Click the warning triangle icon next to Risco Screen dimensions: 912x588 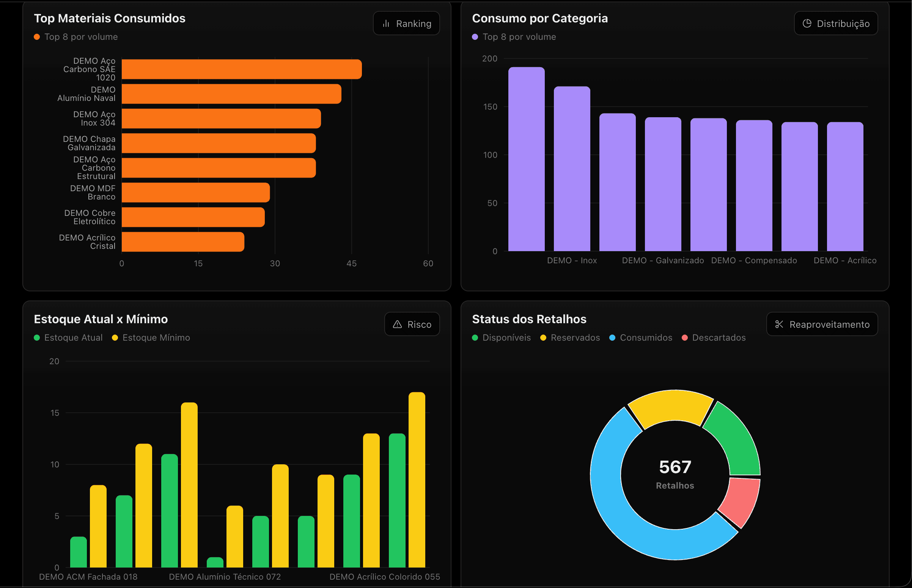pyautogui.click(x=398, y=324)
